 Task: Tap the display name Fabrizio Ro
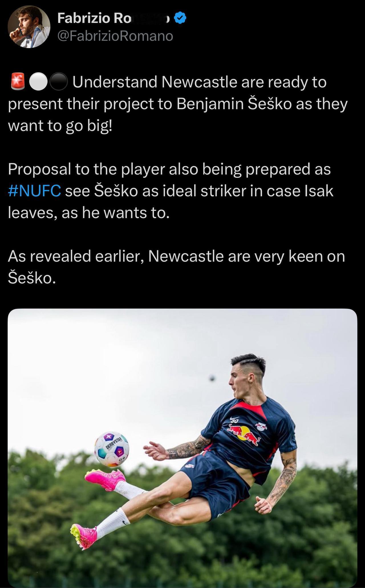coord(94,19)
